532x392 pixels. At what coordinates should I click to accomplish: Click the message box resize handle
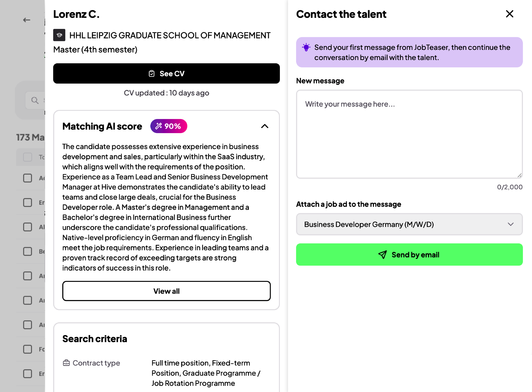point(519,175)
